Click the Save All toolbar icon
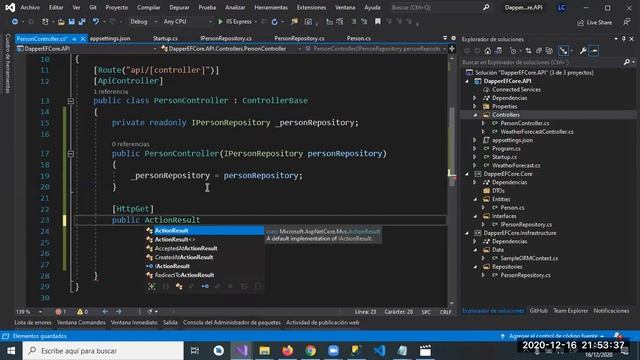The height and width of the screenshot is (360, 640). 82,22
